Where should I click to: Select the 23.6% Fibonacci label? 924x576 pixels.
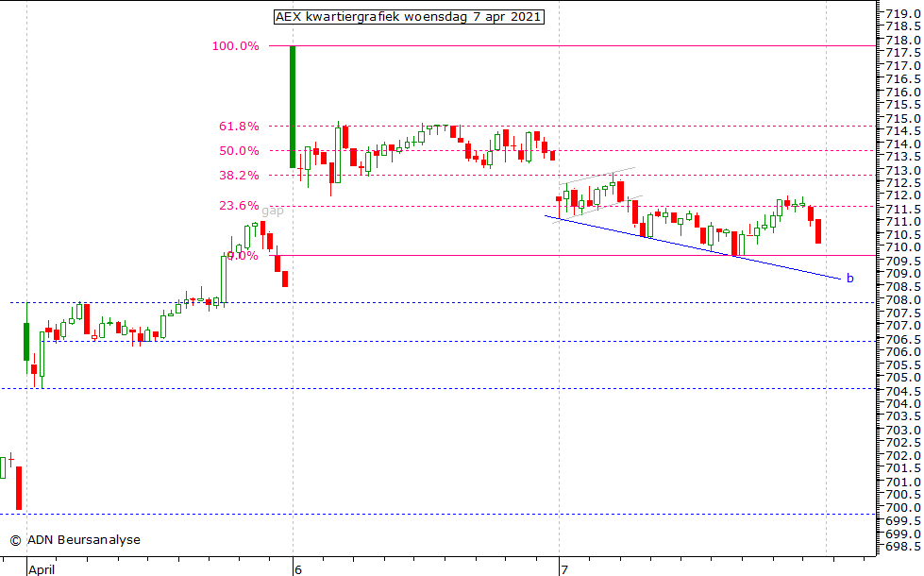[239, 206]
